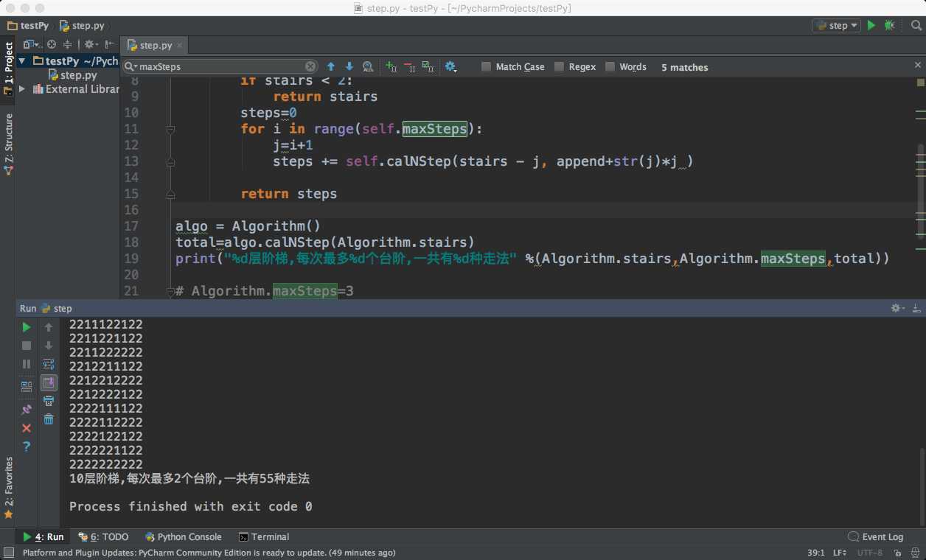Click in maxSteps search input field

(x=221, y=66)
